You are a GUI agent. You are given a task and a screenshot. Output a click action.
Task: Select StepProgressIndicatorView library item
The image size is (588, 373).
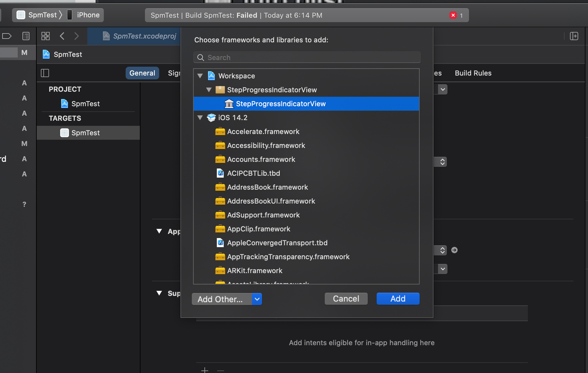click(x=306, y=104)
